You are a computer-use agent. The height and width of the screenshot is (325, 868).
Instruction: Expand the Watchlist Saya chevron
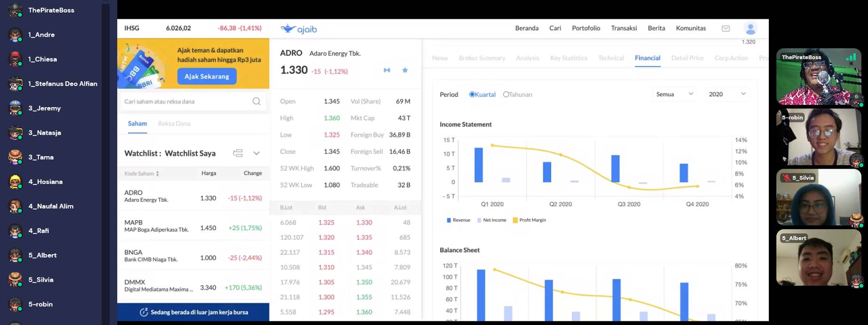click(257, 153)
